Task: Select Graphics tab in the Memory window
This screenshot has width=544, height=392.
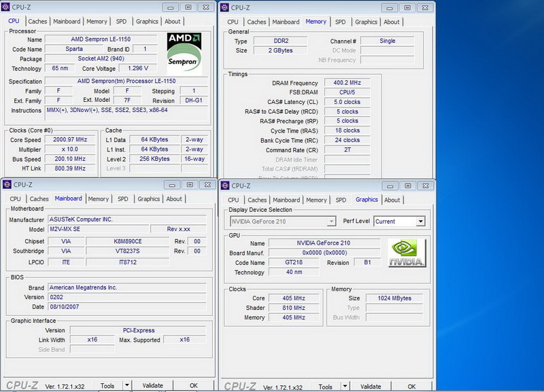Action: 366,22
